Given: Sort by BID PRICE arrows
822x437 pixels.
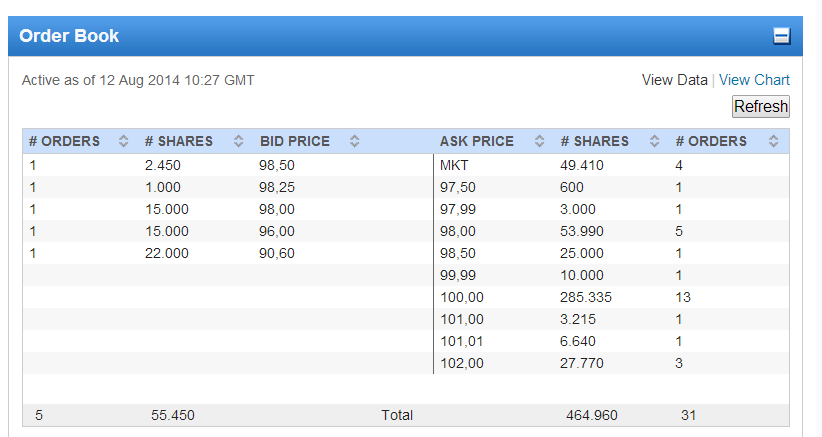Looking at the screenshot, I should click(354, 142).
